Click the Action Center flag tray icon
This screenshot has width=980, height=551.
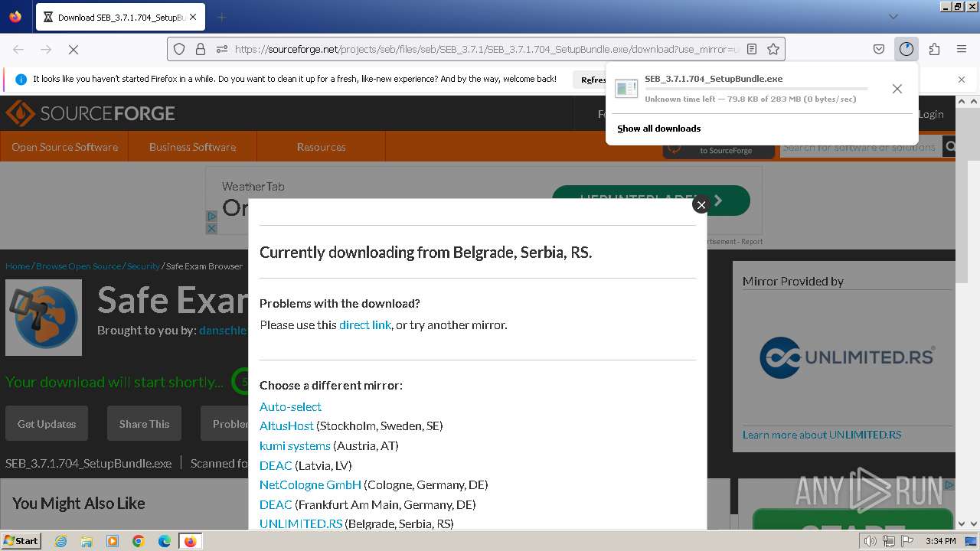tap(907, 541)
